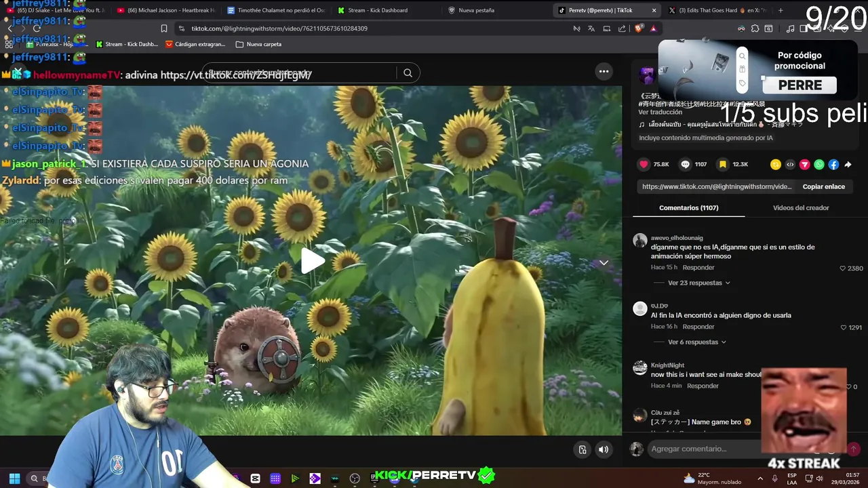Viewport: 868px width, 488px height.
Task: Expand Ver 23 respuestas
Action: pyautogui.click(x=698, y=283)
